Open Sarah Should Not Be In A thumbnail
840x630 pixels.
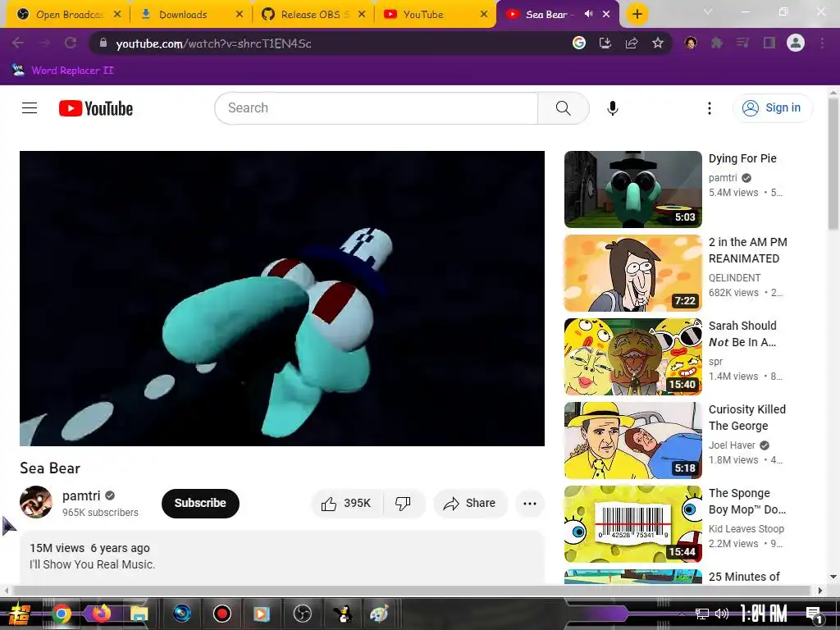633,357
